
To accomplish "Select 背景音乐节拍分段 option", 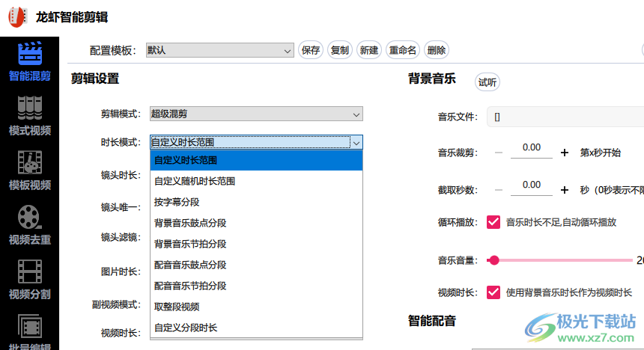I will (x=256, y=244).
